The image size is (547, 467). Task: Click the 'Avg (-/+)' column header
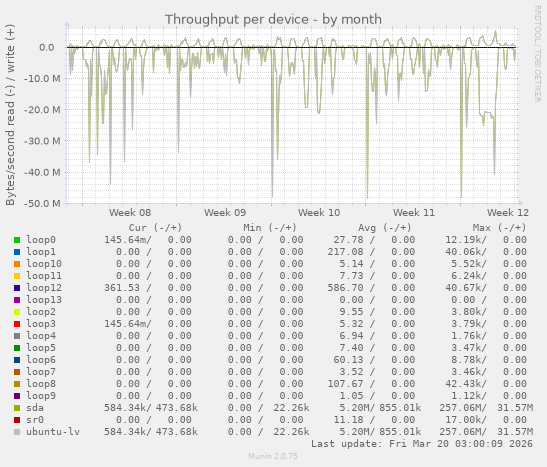[384, 228]
